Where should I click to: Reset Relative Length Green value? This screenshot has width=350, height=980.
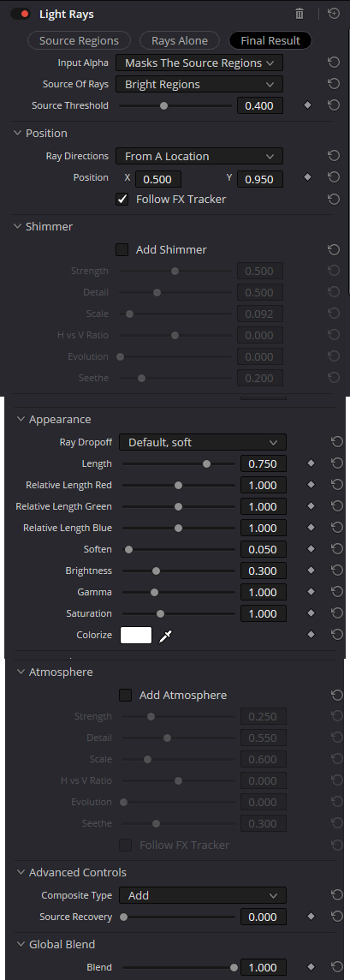[x=337, y=505]
